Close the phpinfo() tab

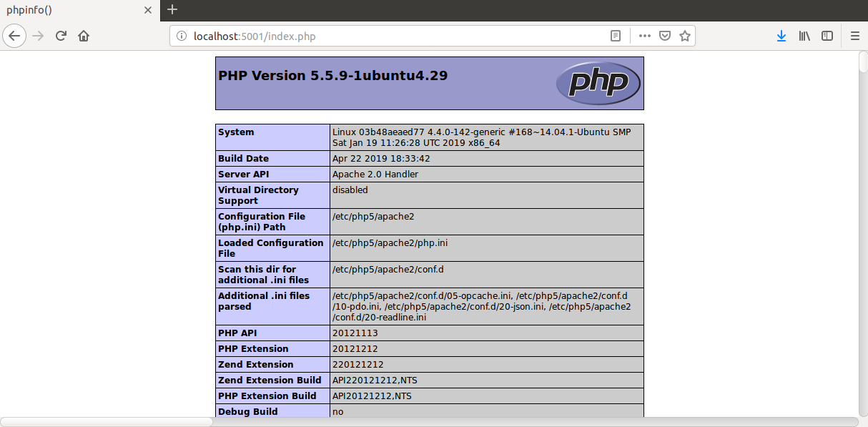[148, 10]
